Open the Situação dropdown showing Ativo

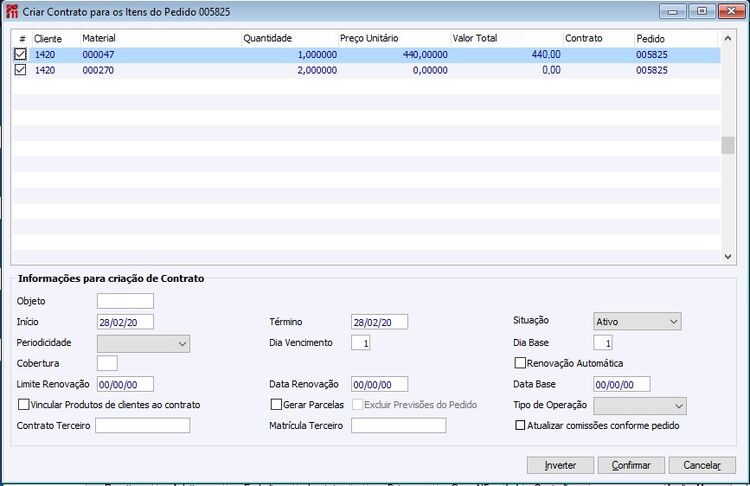tap(637, 321)
